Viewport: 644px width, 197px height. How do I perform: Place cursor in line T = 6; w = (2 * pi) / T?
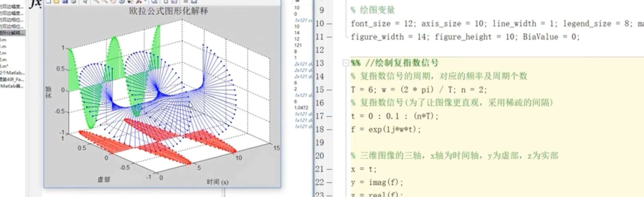[419, 90]
